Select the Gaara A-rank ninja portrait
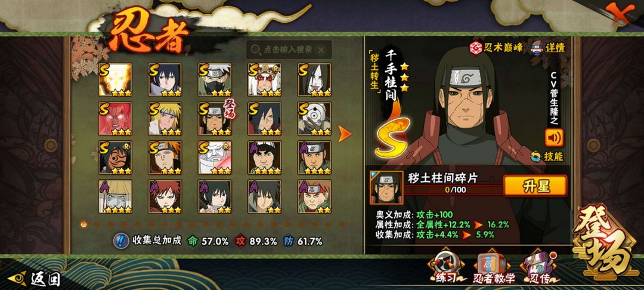The image size is (644, 290). pyautogui.click(x=165, y=196)
